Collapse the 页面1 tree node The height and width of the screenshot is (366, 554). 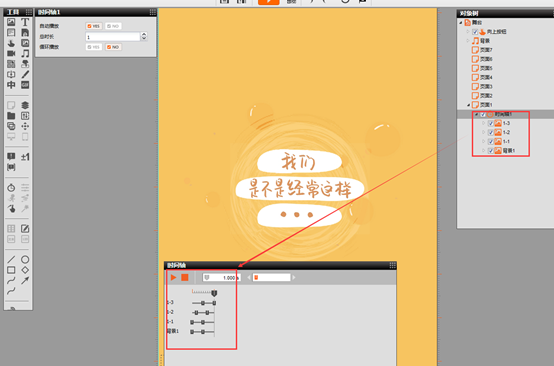(469, 105)
